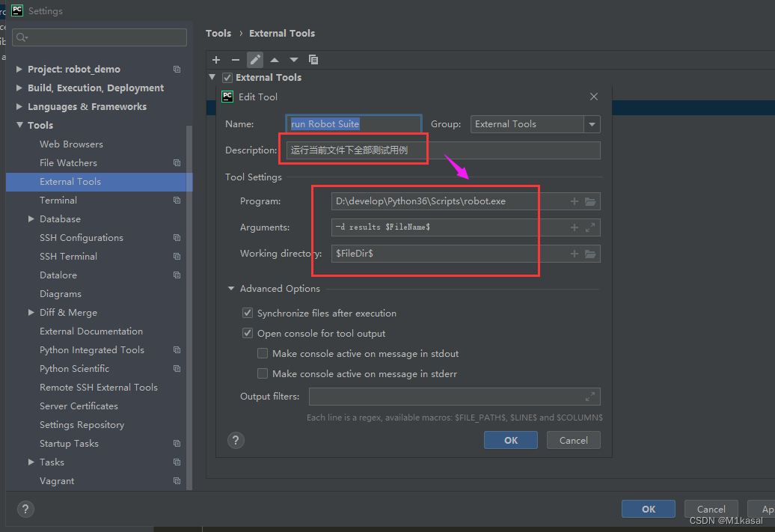Focus the settings search box

click(x=99, y=37)
